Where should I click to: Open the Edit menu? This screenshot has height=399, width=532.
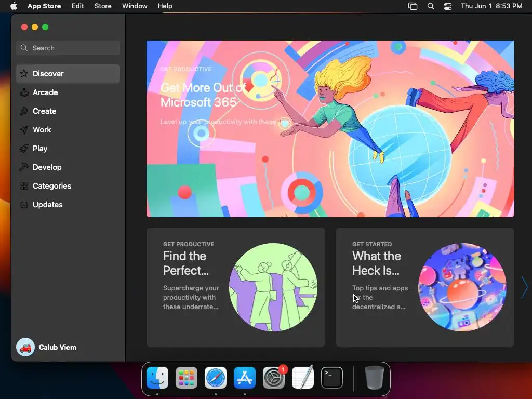pyautogui.click(x=78, y=6)
